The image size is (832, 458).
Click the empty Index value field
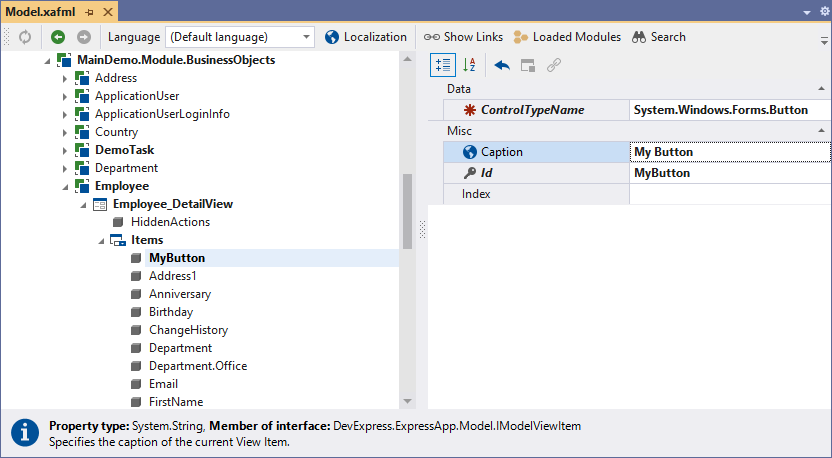click(730, 194)
